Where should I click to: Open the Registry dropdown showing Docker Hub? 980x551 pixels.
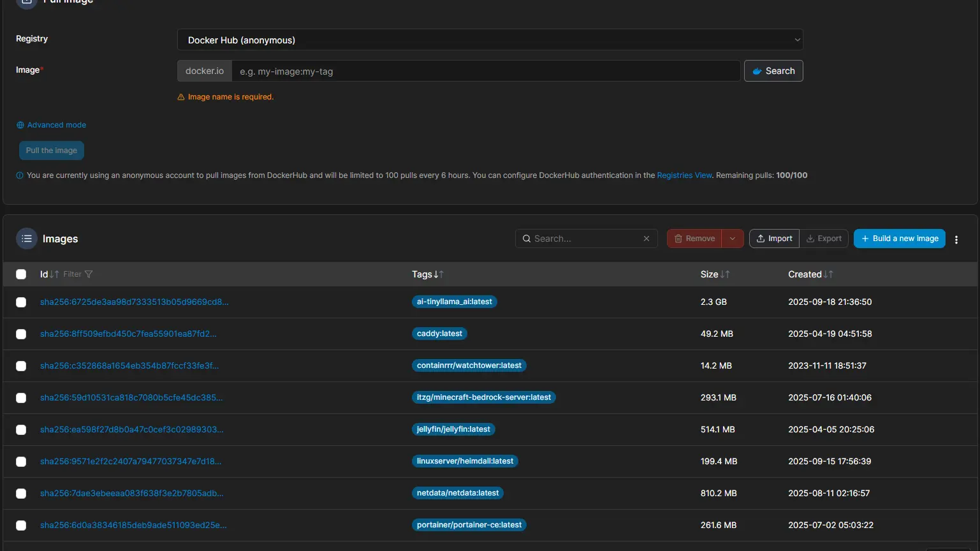tap(490, 40)
